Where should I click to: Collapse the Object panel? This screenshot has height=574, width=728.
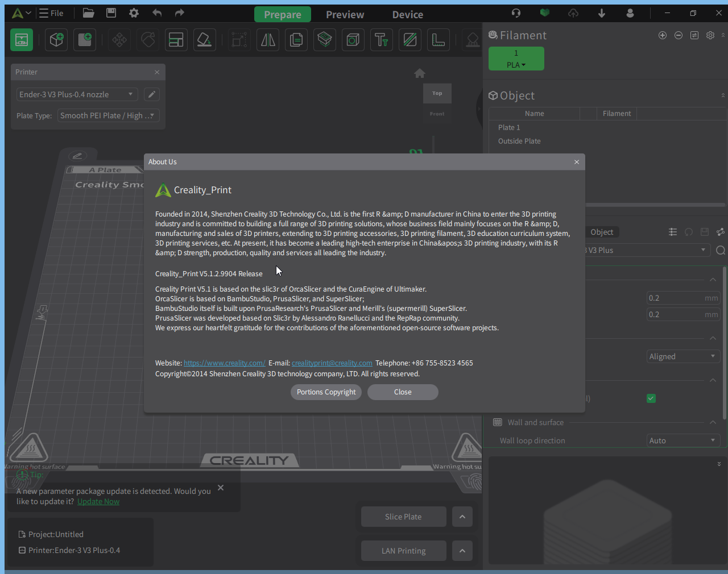pyautogui.click(x=723, y=95)
